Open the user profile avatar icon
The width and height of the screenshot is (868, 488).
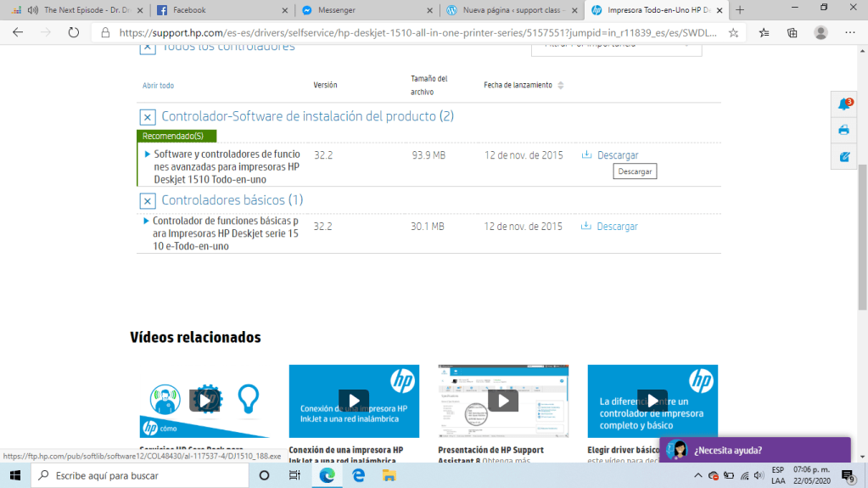[x=821, y=33]
